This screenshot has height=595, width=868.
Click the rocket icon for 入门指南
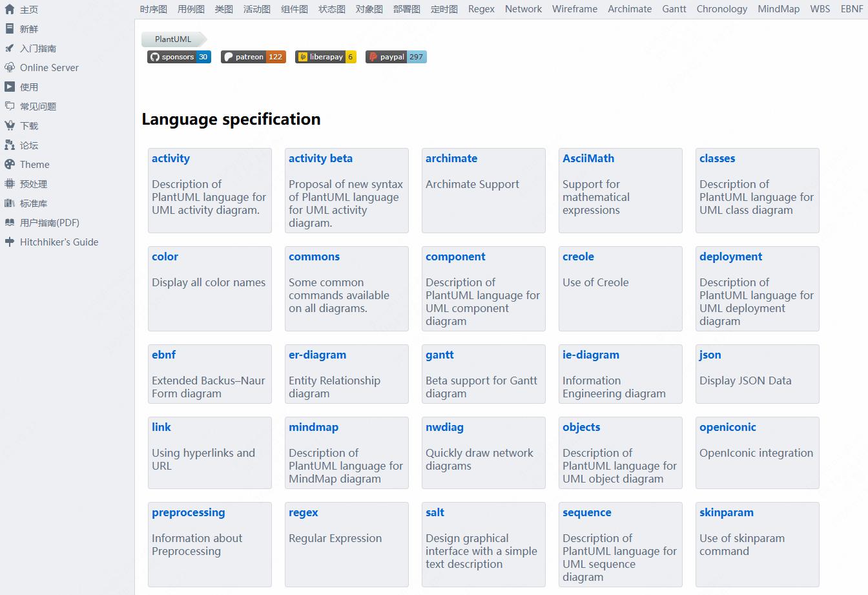click(x=10, y=48)
